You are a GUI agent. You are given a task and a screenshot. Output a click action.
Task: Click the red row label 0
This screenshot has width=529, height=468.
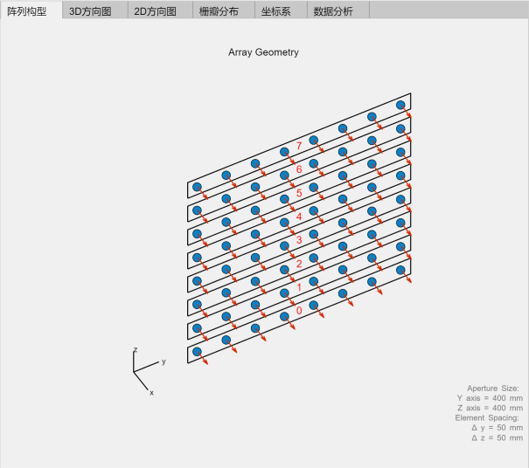[x=299, y=310]
